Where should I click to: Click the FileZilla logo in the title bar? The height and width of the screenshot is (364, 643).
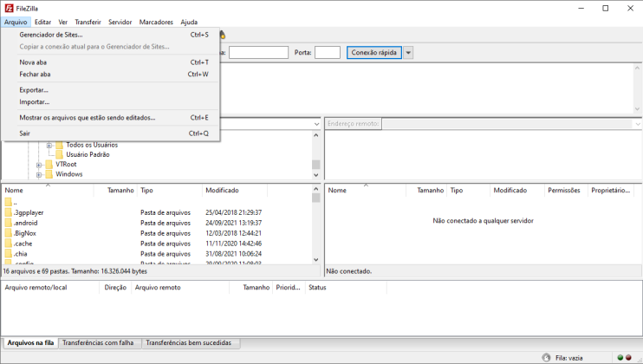point(9,8)
